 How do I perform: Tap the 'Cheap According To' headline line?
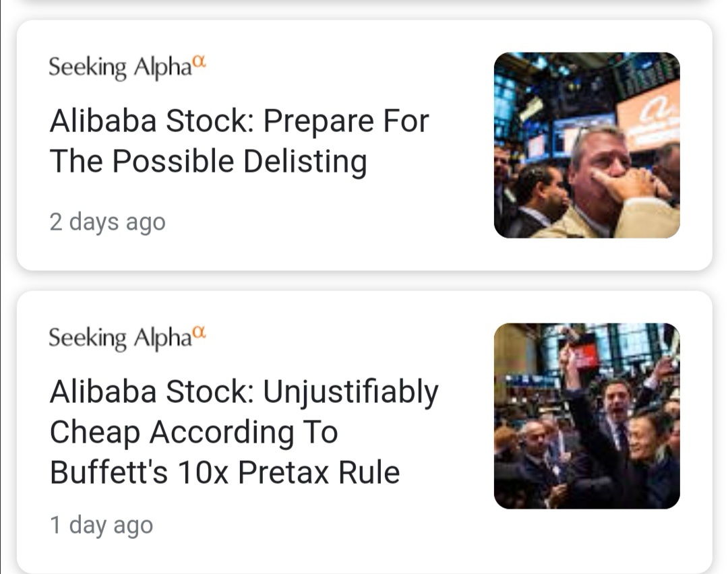tap(193, 432)
